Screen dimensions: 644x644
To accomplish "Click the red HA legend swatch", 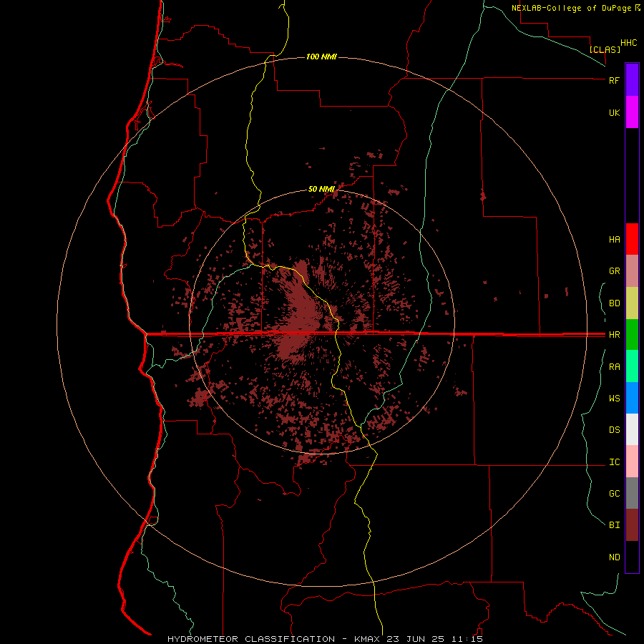I will (x=632, y=239).
